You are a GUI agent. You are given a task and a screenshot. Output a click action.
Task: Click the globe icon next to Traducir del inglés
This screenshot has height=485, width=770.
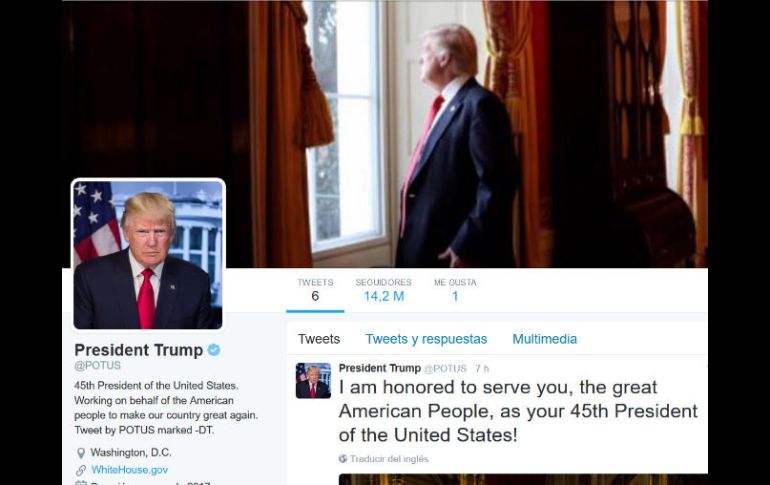click(x=343, y=459)
